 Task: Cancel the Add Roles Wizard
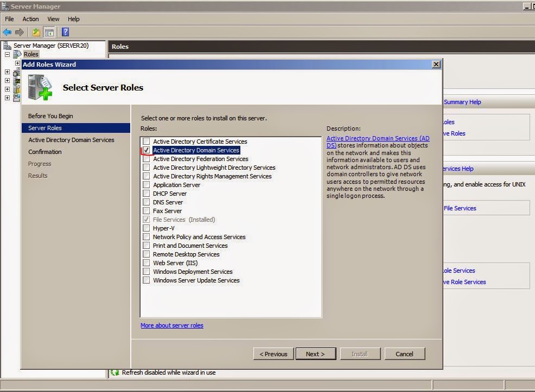coord(404,354)
